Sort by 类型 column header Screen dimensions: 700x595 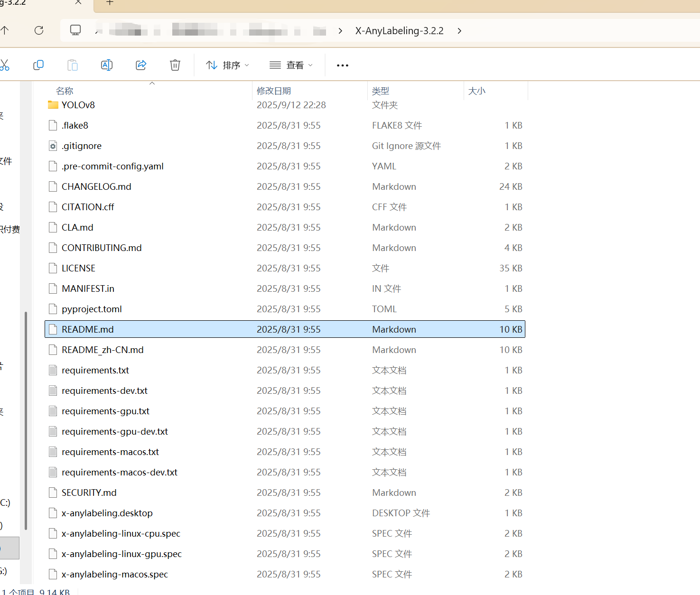(x=381, y=91)
